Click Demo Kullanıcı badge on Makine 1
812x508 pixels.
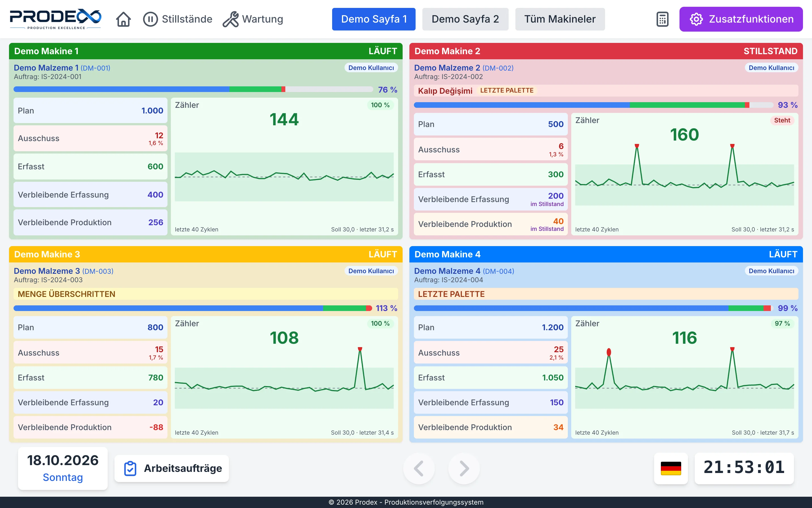click(371, 68)
